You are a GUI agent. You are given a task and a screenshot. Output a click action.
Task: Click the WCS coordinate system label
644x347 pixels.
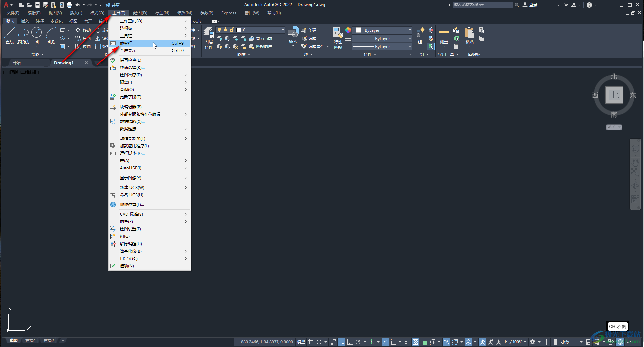click(x=614, y=127)
